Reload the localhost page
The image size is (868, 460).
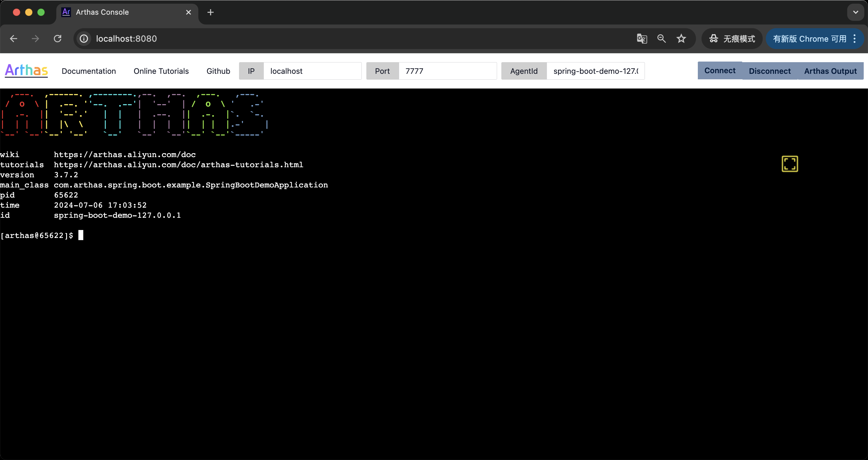pyautogui.click(x=58, y=39)
